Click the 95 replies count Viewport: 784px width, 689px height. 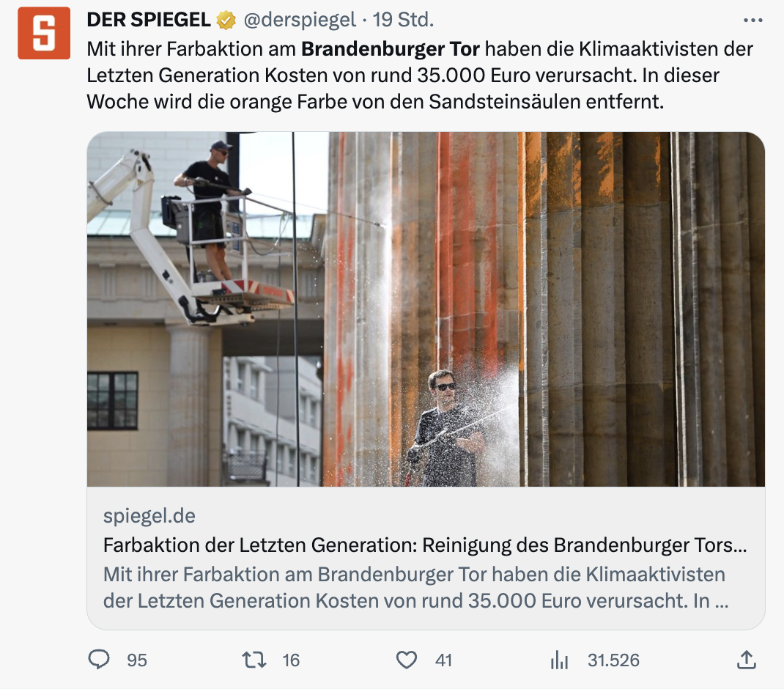(136, 660)
